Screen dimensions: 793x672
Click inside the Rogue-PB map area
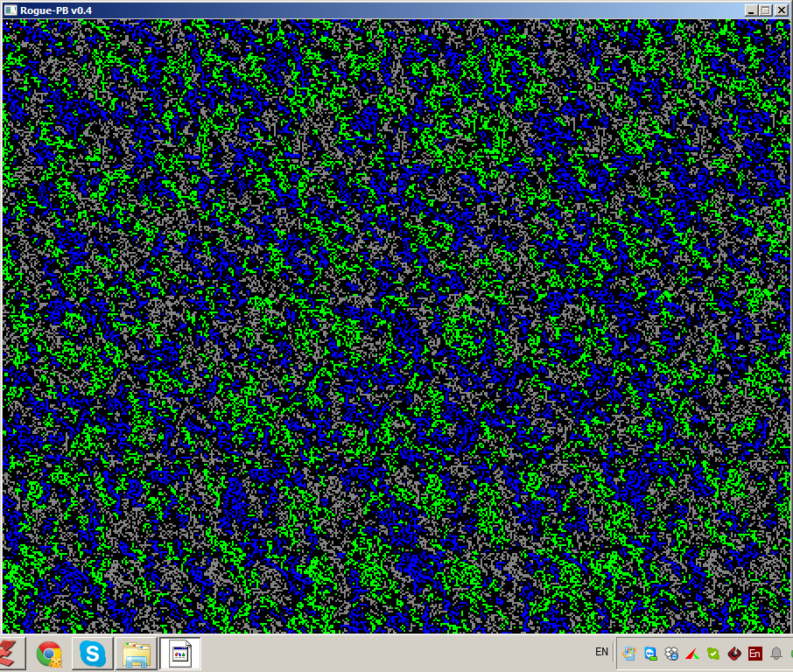396,325
